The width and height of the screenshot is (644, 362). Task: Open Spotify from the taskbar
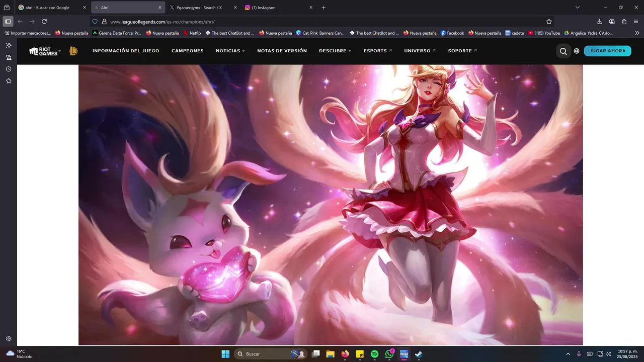tap(374, 354)
